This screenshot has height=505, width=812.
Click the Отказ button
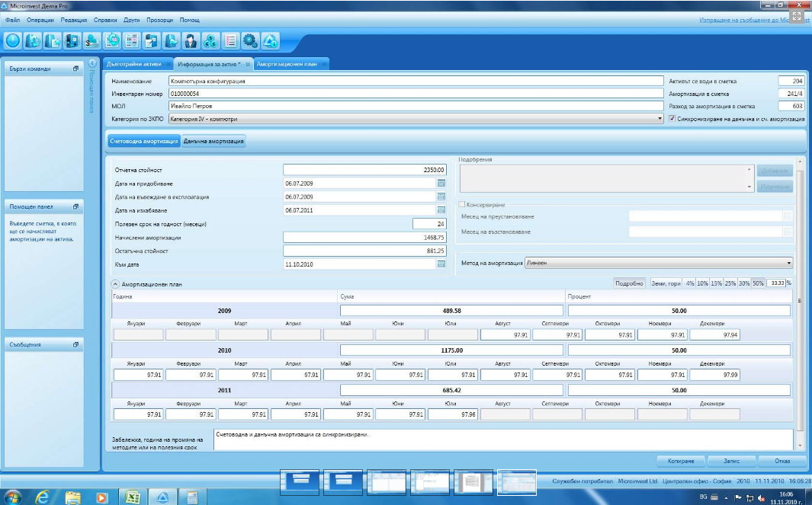[782, 461]
